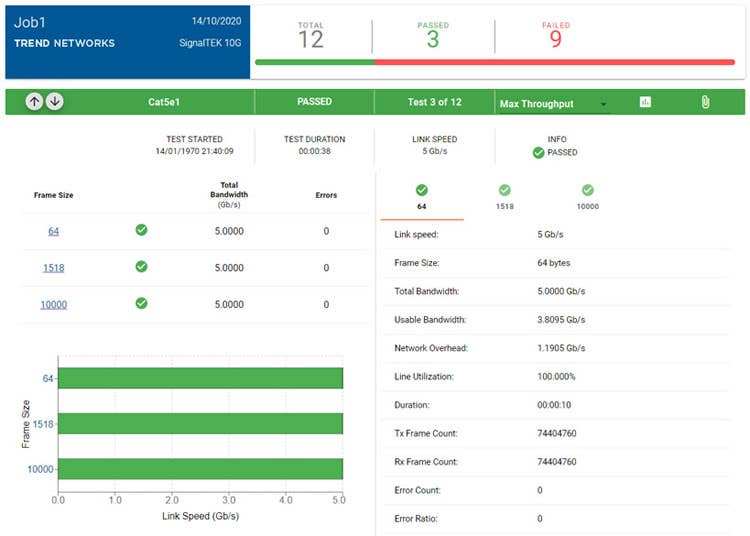Click test duration value 00:00:38

tap(314, 151)
